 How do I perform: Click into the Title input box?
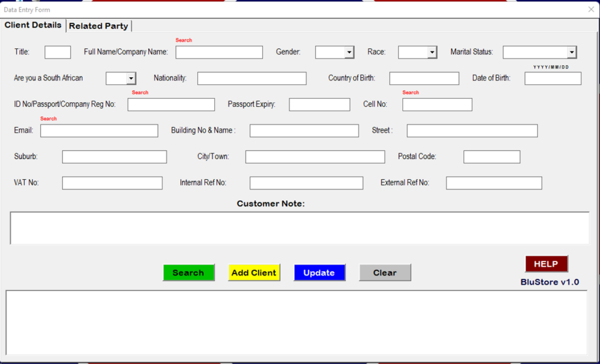coord(58,53)
